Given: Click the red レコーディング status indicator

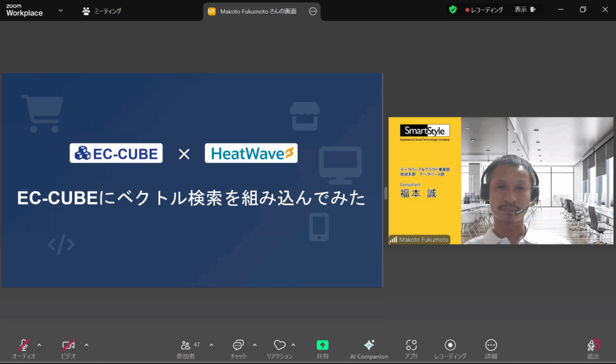Looking at the screenshot, I should (x=484, y=10).
